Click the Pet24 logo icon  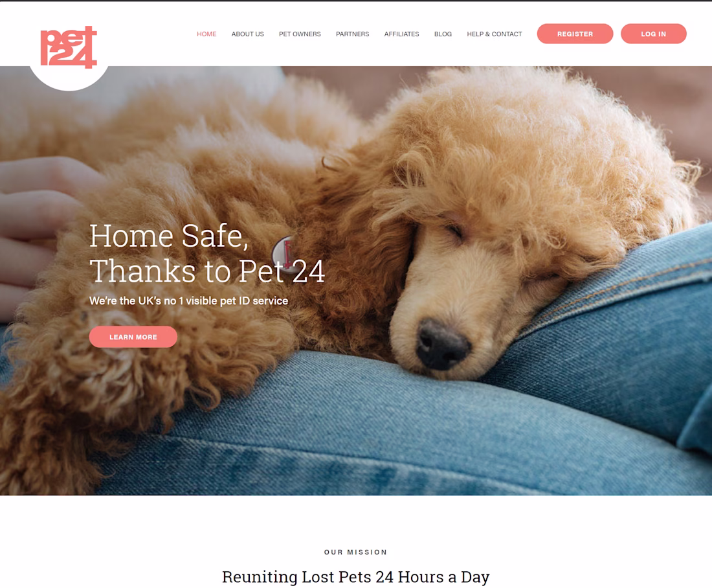(x=69, y=47)
